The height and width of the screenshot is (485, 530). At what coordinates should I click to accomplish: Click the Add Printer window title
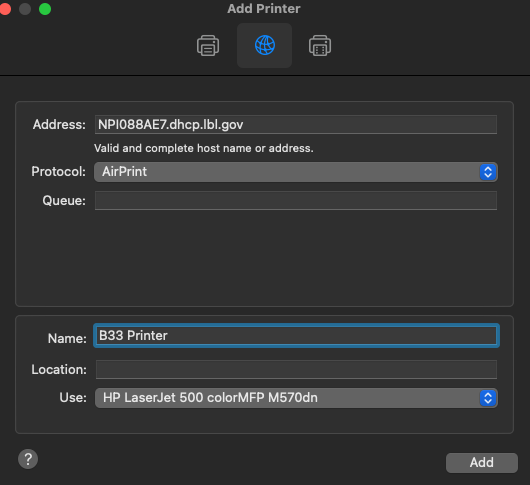(x=264, y=9)
